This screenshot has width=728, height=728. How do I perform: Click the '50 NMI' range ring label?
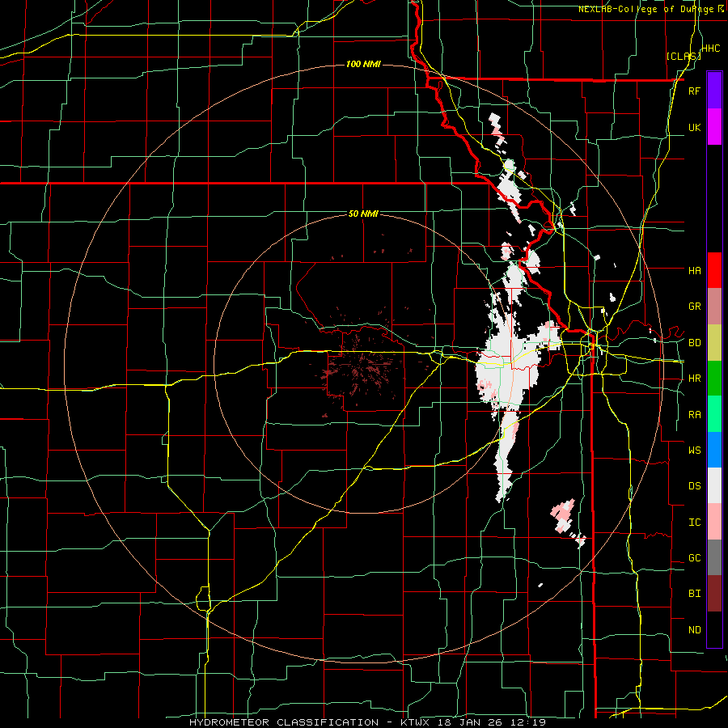363,214
